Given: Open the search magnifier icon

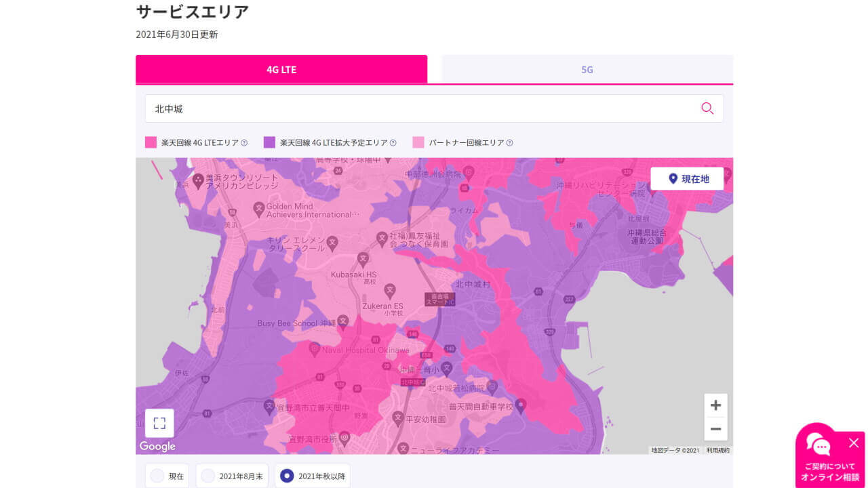Looking at the screenshot, I should click(707, 108).
